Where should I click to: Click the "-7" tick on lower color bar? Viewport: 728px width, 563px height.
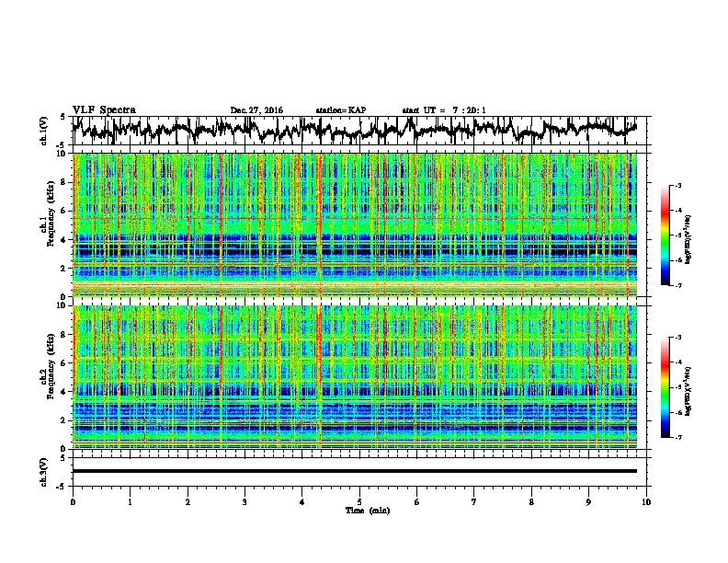(x=677, y=437)
